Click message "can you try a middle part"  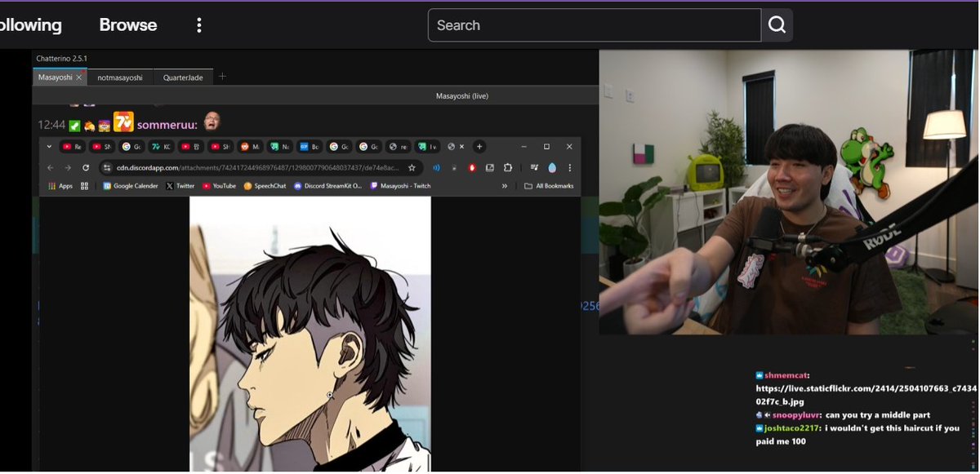(x=878, y=415)
